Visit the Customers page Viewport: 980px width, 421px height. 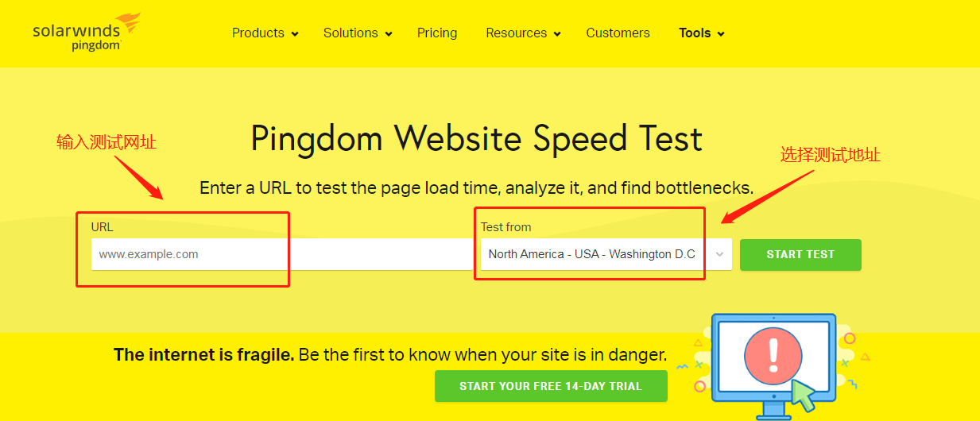click(x=618, y=33)
